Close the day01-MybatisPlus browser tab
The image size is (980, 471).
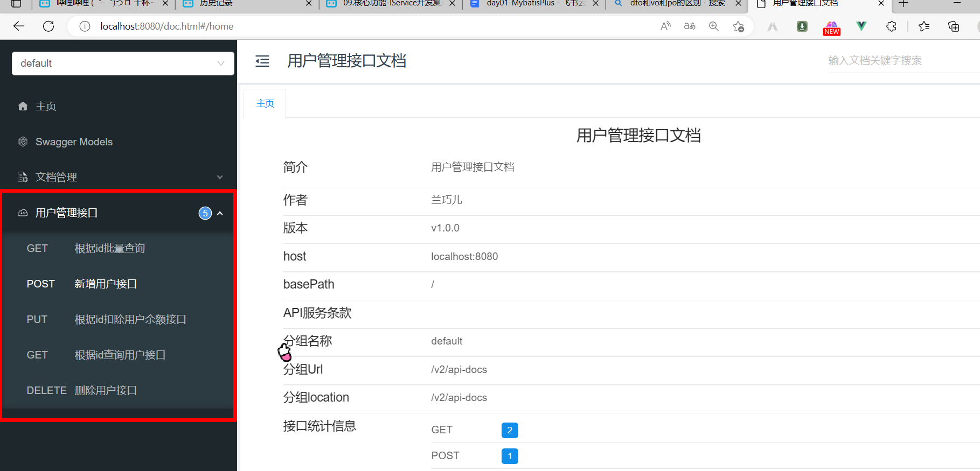pyautogui.click(x=596, y=4)
